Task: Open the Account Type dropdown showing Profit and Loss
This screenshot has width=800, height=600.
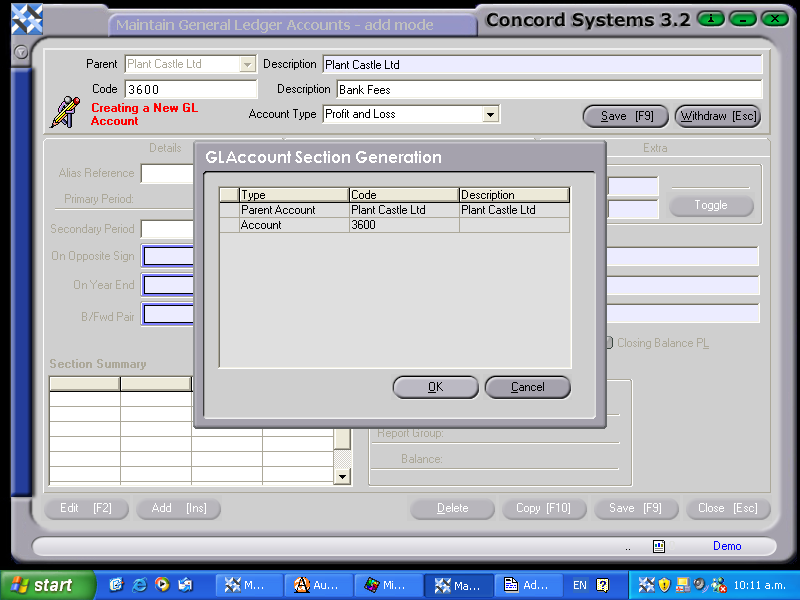Action: point(489,113)
